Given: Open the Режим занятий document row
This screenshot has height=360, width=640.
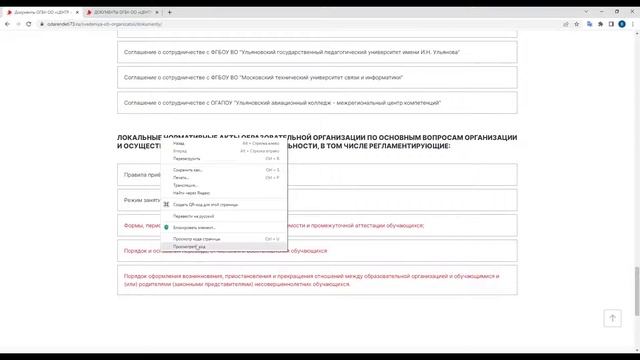Looking at the screenshot, I should (317, 200).
